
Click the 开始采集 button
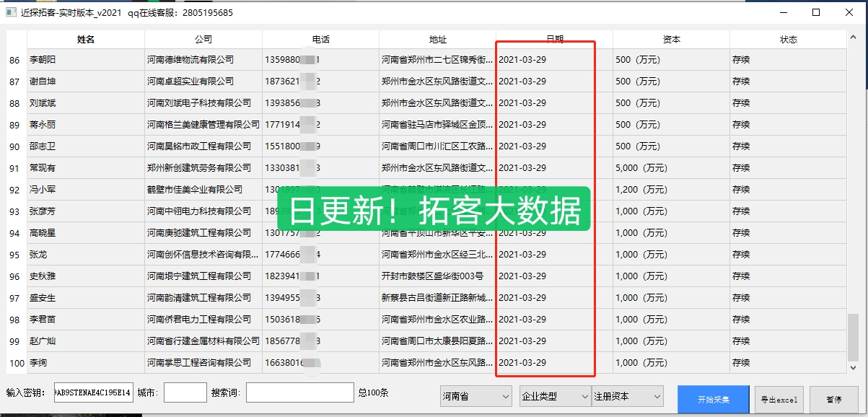coord(713,400)
